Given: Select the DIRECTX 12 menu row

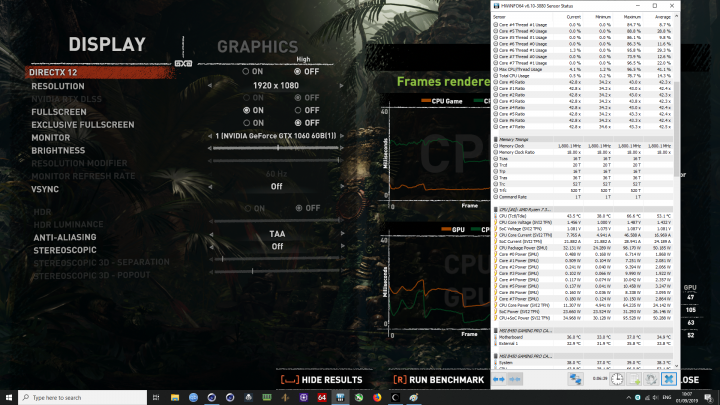Looking at the screenshot, I should pos(100,72).
